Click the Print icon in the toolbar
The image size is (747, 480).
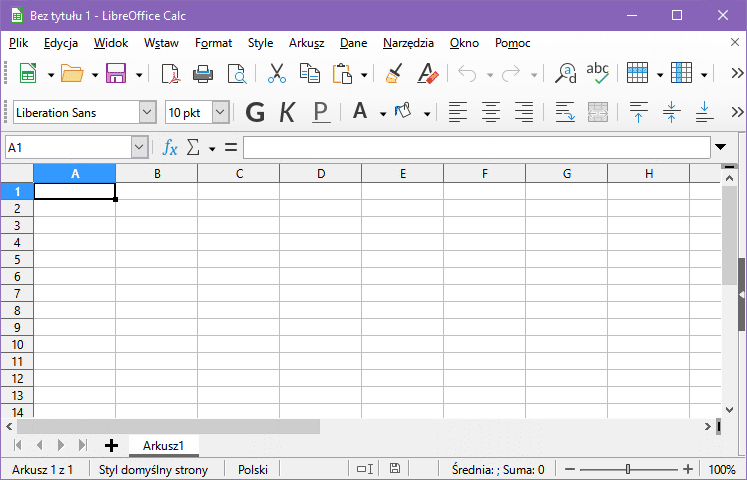pos(203,74)
